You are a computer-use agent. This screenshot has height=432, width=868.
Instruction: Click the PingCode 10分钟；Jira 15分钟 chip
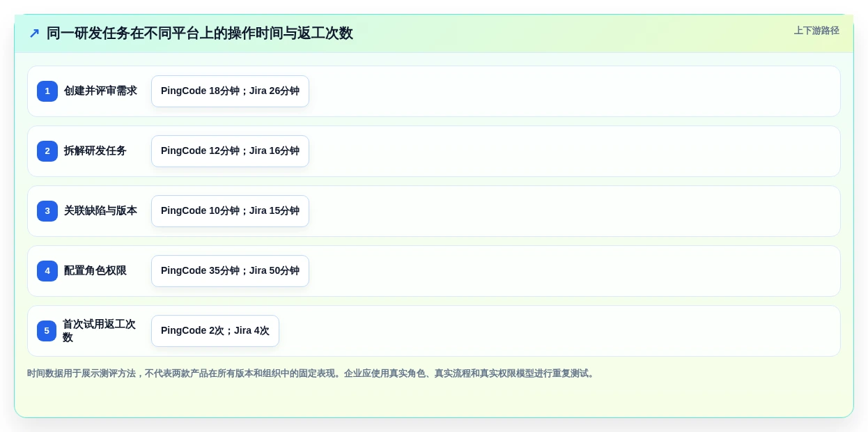tap(230, 211)
